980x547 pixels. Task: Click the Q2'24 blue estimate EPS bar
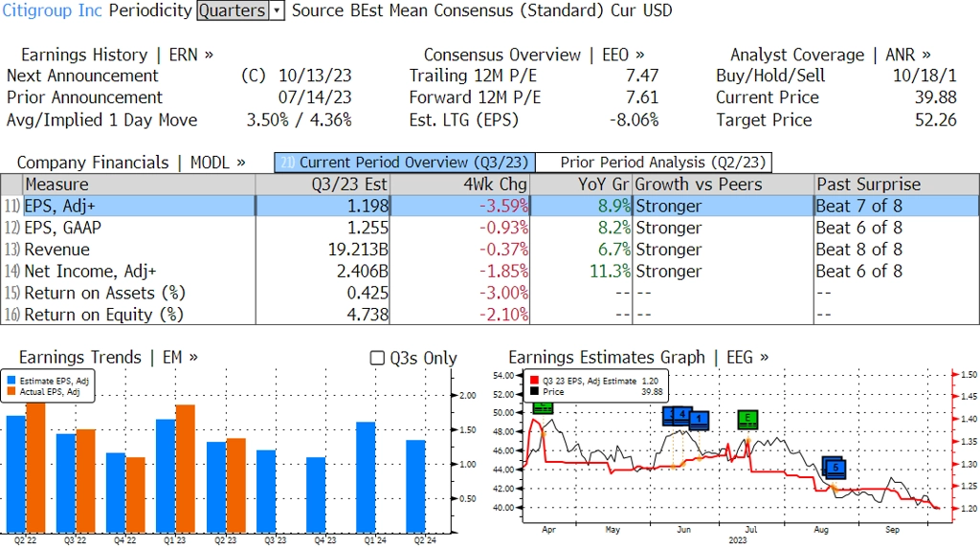click(415, 487)
